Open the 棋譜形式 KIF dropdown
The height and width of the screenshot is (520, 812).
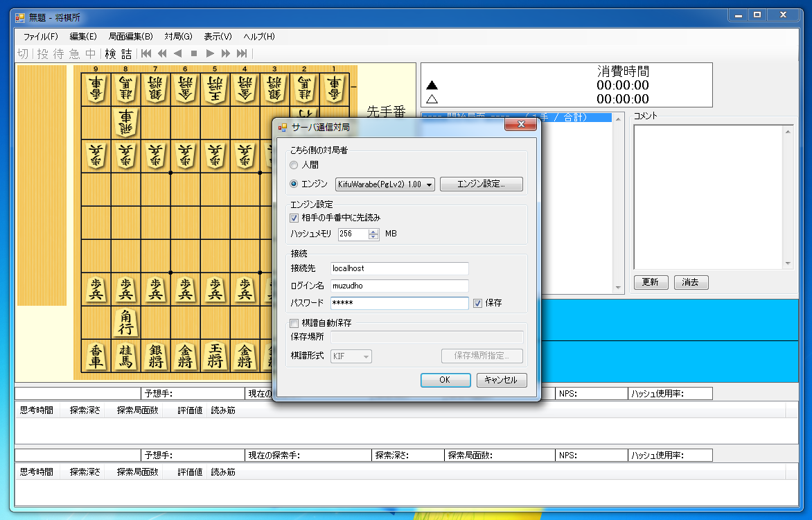pos(351,356)
